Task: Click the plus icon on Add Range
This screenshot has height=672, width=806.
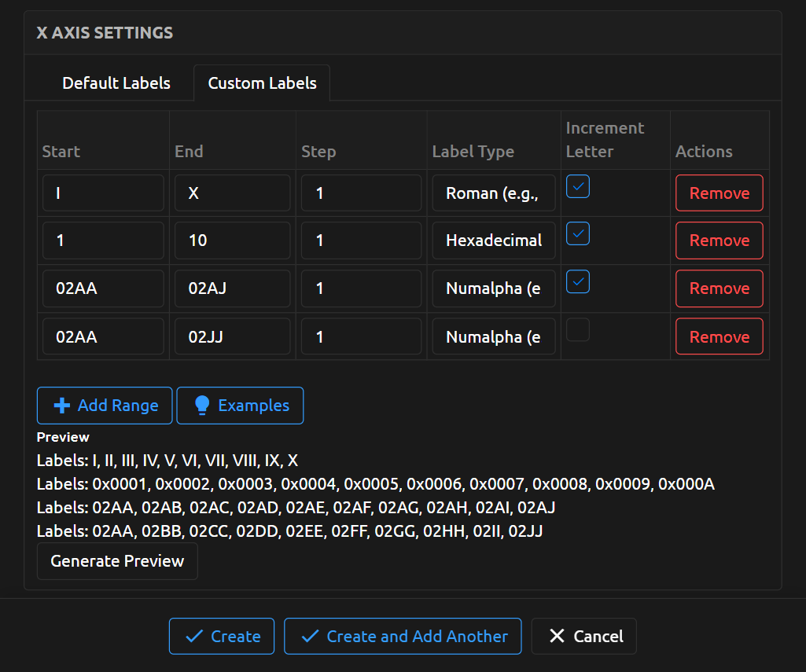Action: pyautogui.click(x=61, y=406)
